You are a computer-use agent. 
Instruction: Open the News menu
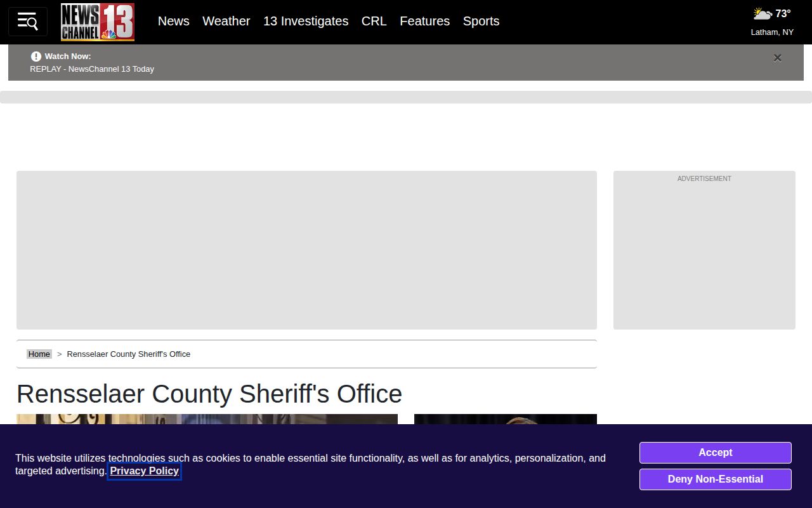(x=174, y=21)
